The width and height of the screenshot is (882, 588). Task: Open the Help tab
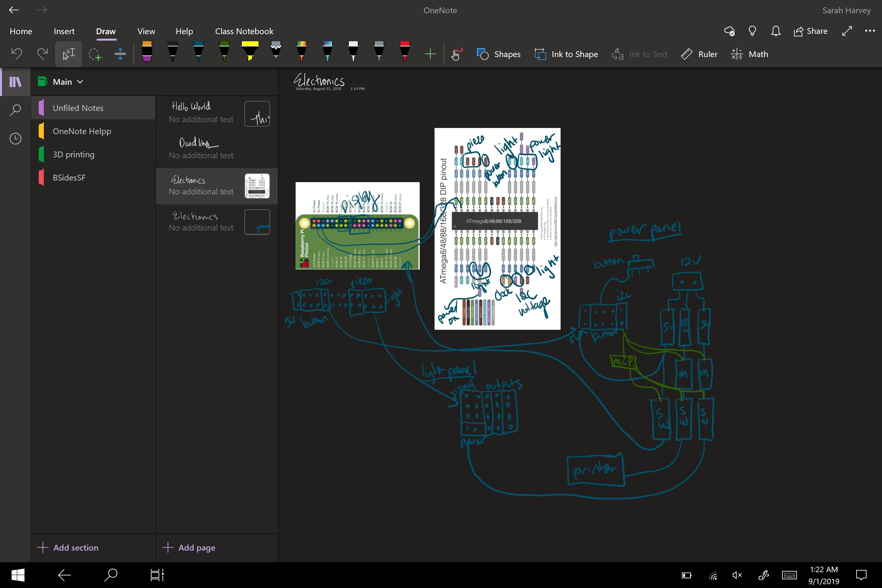pos(184,31)
